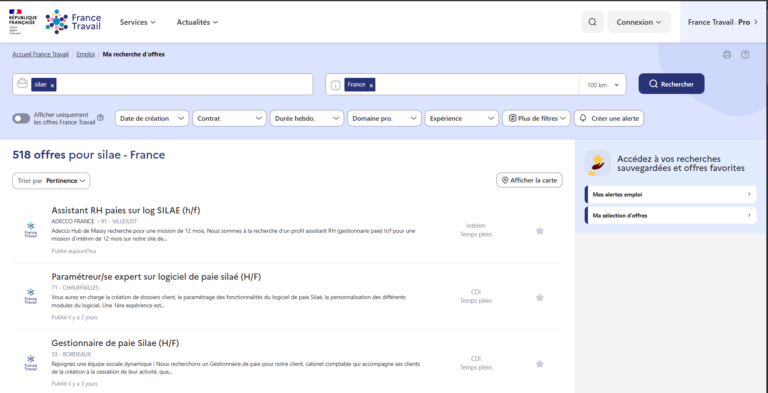768x393 pixels.
Task: Open 'Mes alertes emploi'
Action: click(x=670, y=195)
